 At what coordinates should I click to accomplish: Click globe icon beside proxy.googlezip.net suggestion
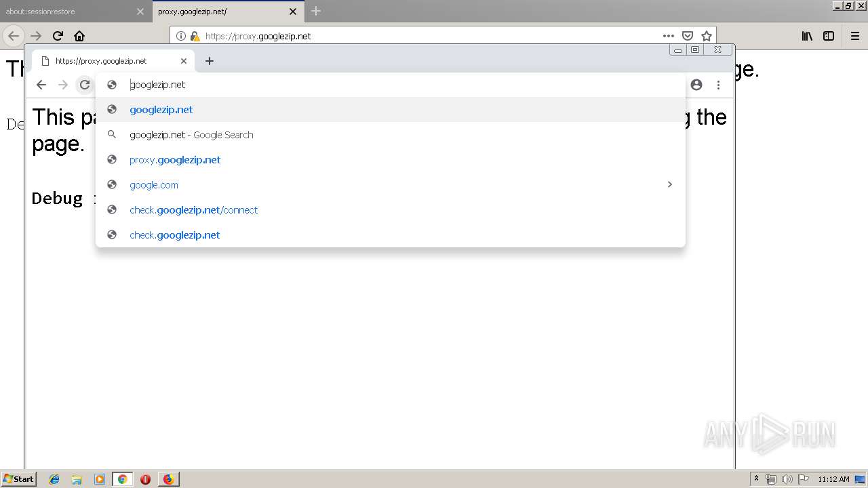click(x=112, y=160)
